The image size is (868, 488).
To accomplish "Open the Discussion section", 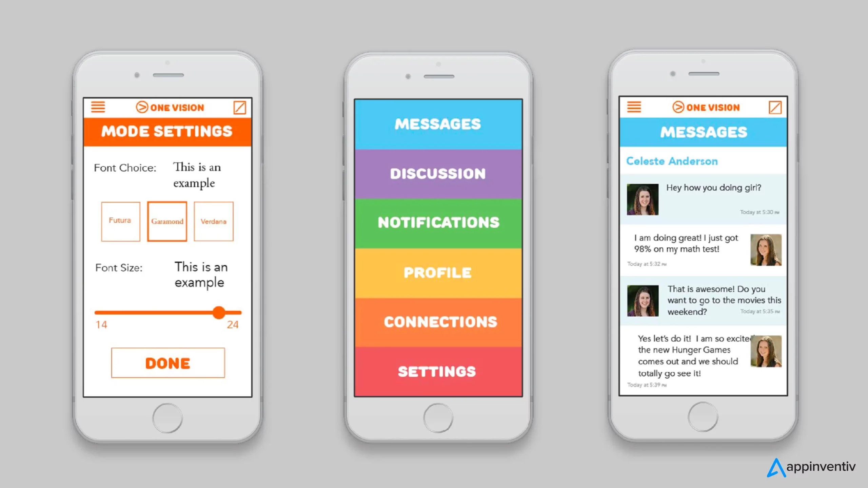I will point(438,173).
